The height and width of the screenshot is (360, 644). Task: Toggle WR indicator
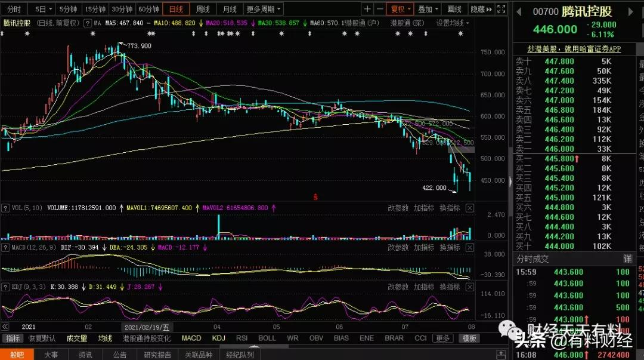pyautogui.click(x=292, y=338)
